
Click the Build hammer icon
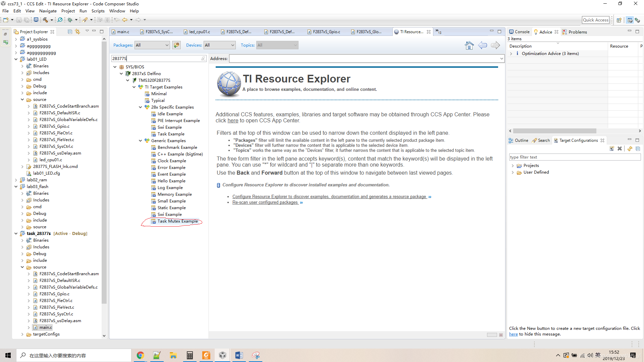click(x=45, y=20)
